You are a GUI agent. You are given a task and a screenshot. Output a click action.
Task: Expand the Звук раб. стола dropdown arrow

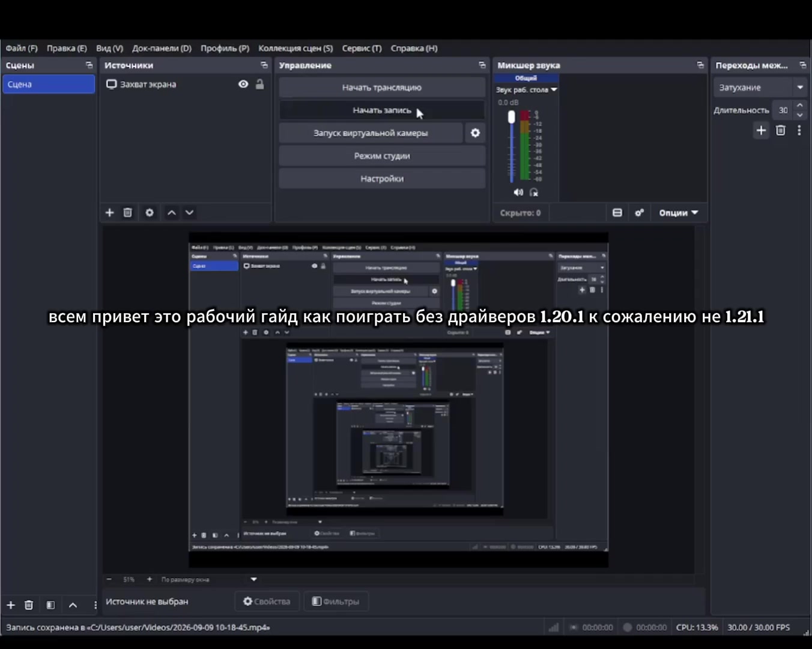pos(554,90)
